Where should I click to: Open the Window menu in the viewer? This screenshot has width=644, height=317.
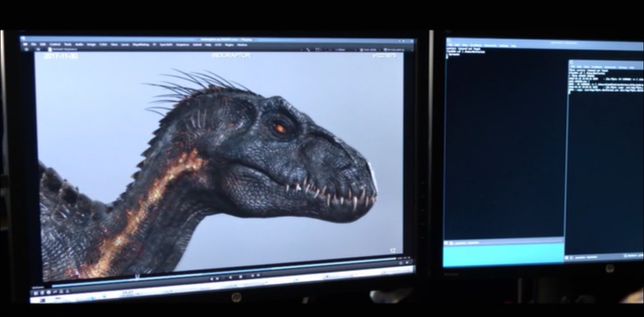(x=241, y=45)
